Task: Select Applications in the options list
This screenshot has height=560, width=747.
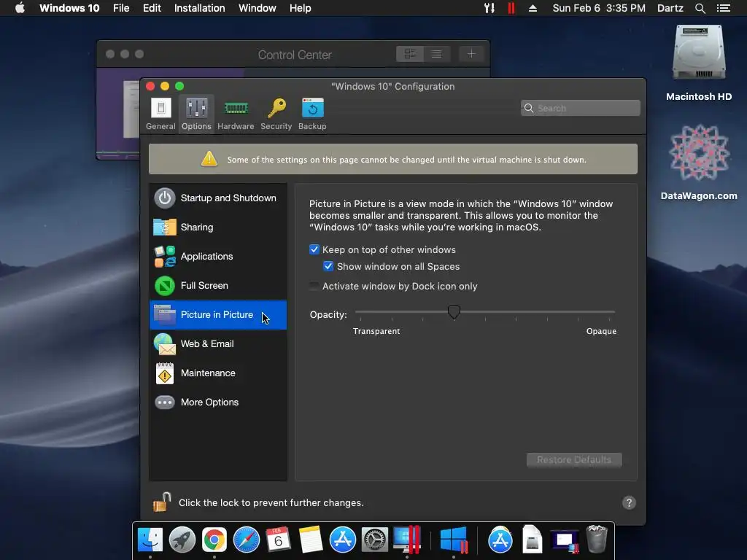Action: tap(218, 256)
